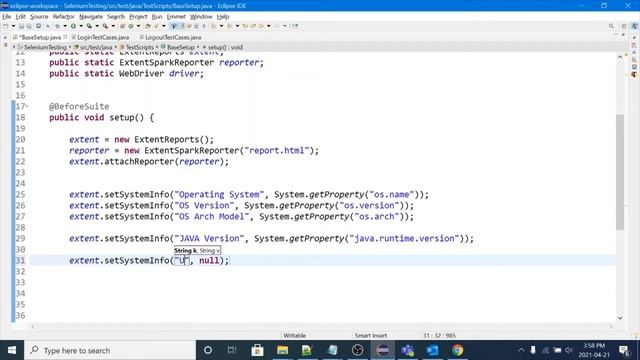Click the green Run button
This screenshot has width=640, height=360.
coord(73,26)
